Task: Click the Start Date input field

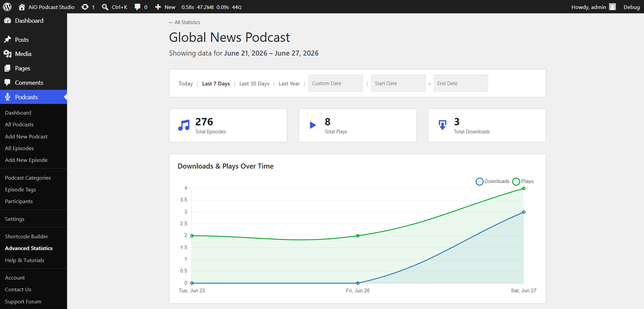Action: [x=398, y=83]
